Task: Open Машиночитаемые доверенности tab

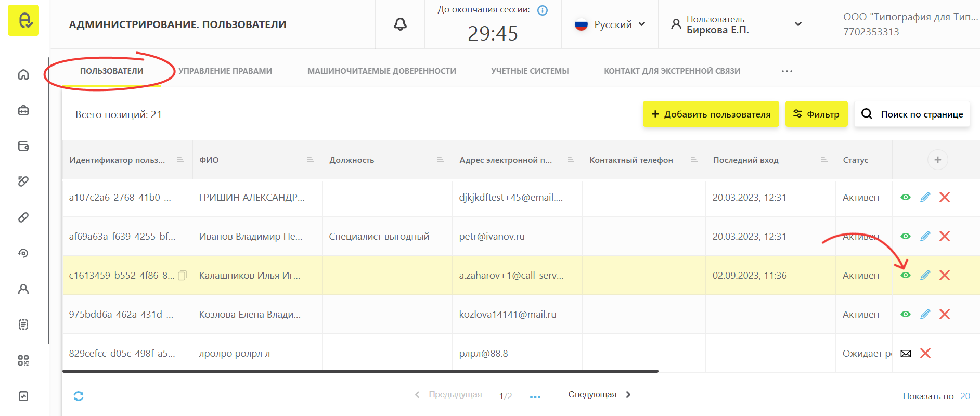Action: tap(381, 71)
